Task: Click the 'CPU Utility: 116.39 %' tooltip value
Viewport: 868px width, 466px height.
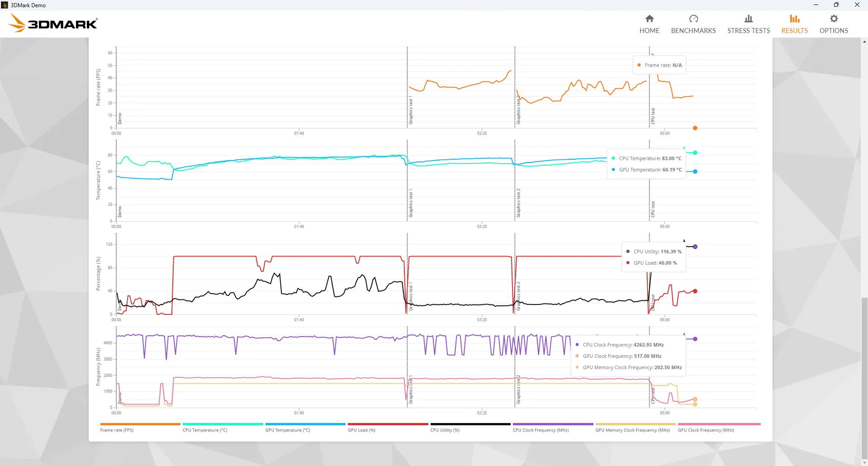Action: pyautogui.click(x=658, y=252)
